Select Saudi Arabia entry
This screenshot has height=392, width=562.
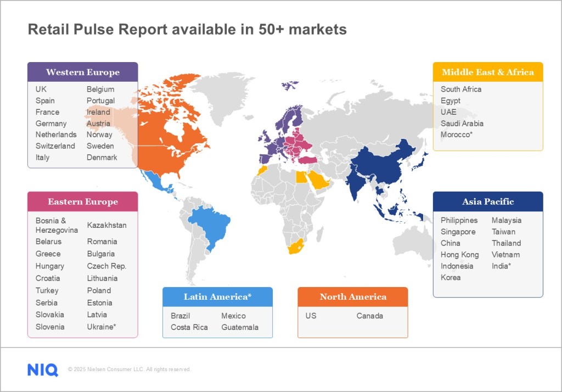tap(462, 124)
